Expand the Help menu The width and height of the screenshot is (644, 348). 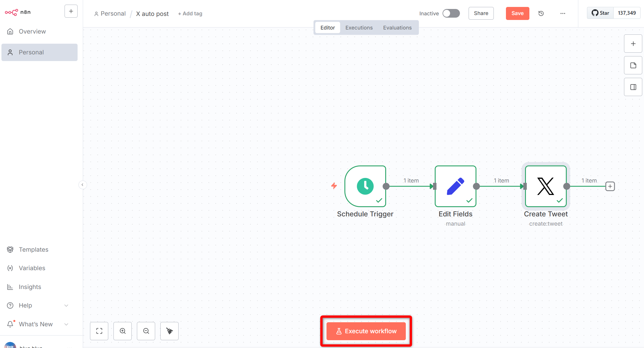39,305
